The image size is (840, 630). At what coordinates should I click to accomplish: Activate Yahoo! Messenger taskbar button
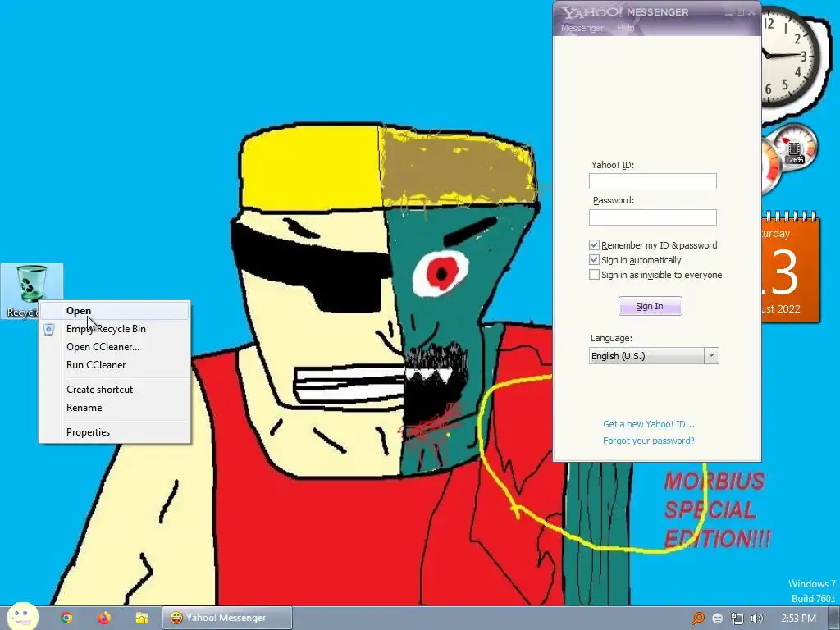(227, 619)
